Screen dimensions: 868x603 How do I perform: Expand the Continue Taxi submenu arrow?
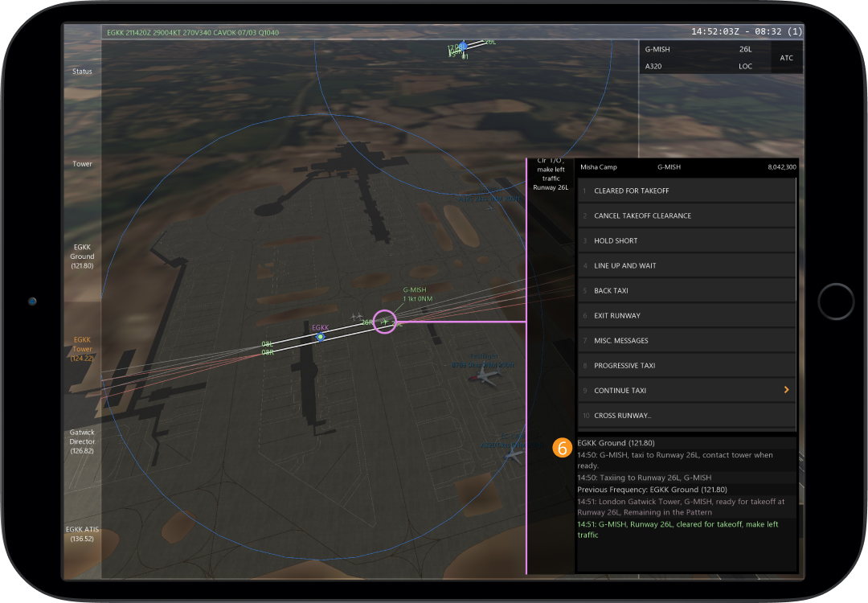[786, 390]
